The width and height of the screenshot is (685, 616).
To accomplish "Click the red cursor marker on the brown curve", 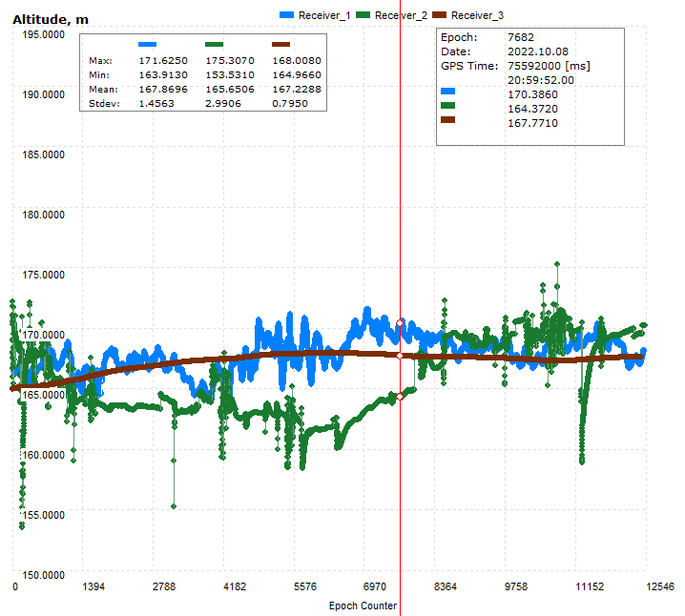I will point(400,356).
